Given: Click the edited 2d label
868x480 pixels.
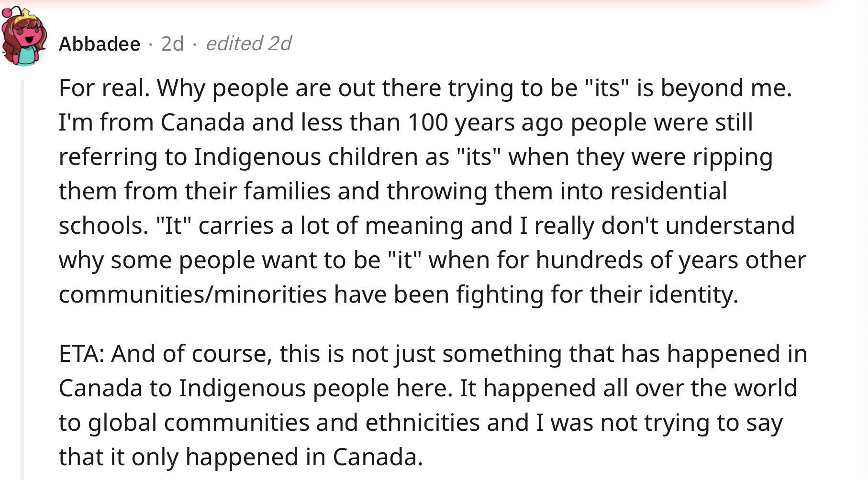Looking at the screenshot, I should point(248,44).
